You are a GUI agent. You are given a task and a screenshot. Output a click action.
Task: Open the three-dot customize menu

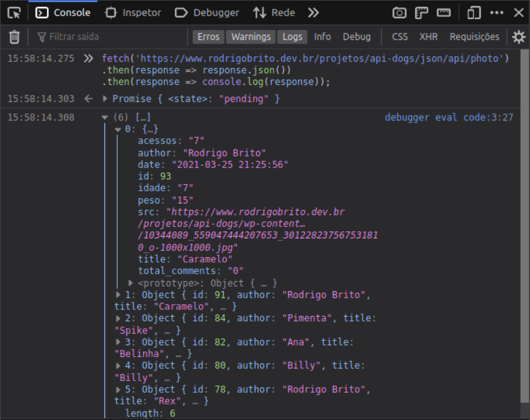[497, 13]
